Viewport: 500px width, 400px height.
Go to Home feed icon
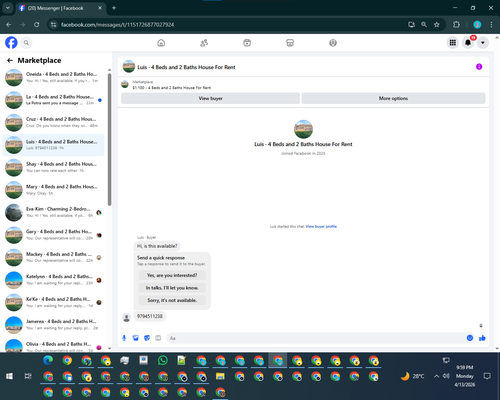tap(161, 43)
